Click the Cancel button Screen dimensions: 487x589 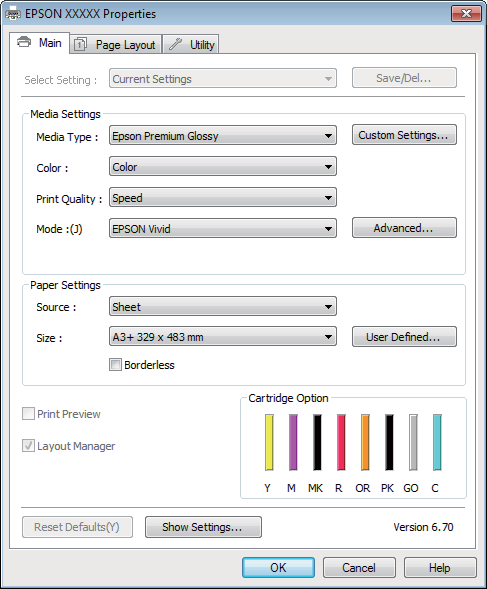[x=359, y=567]
